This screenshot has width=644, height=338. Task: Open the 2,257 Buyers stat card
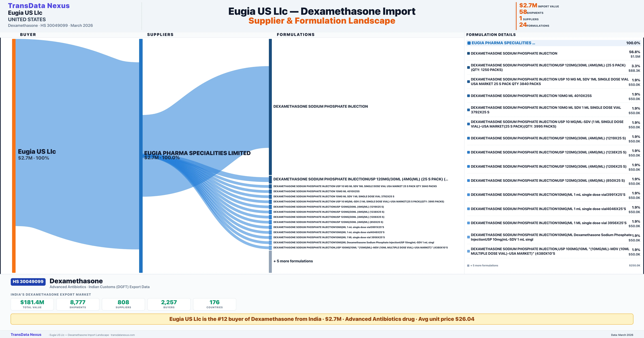tap(169, 304)
